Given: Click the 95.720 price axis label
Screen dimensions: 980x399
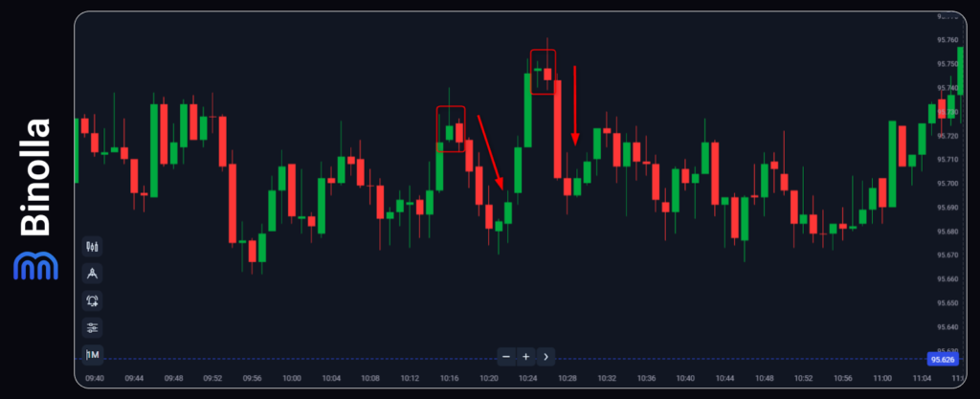Looking at the screenshot, I should click(x=947, y=136).
